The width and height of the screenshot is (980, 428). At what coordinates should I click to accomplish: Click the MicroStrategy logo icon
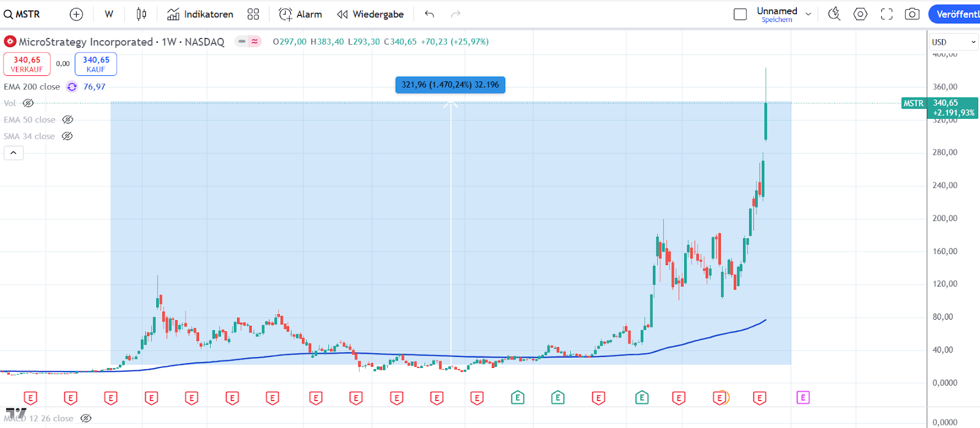pos(10,42)
